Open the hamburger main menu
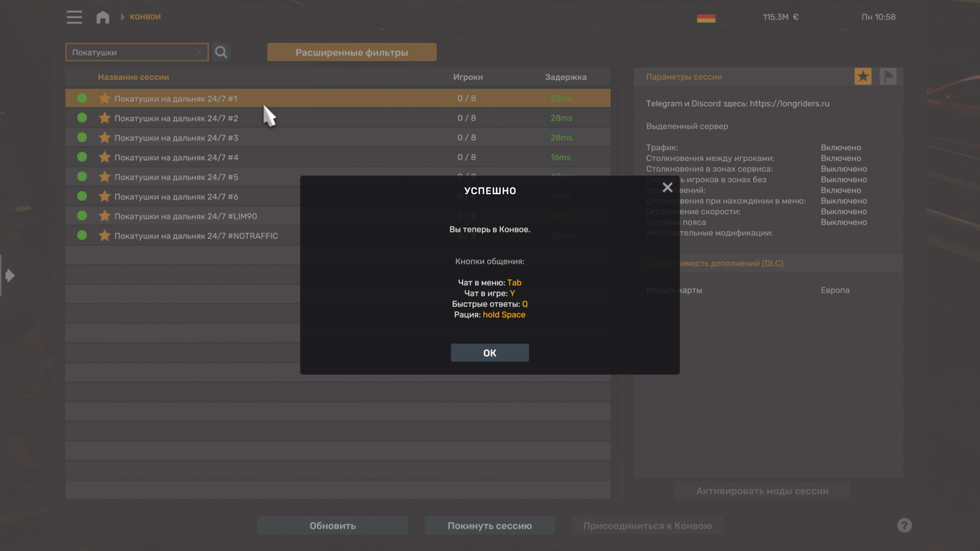The image size is (980, 551). [x=74, y=17]
